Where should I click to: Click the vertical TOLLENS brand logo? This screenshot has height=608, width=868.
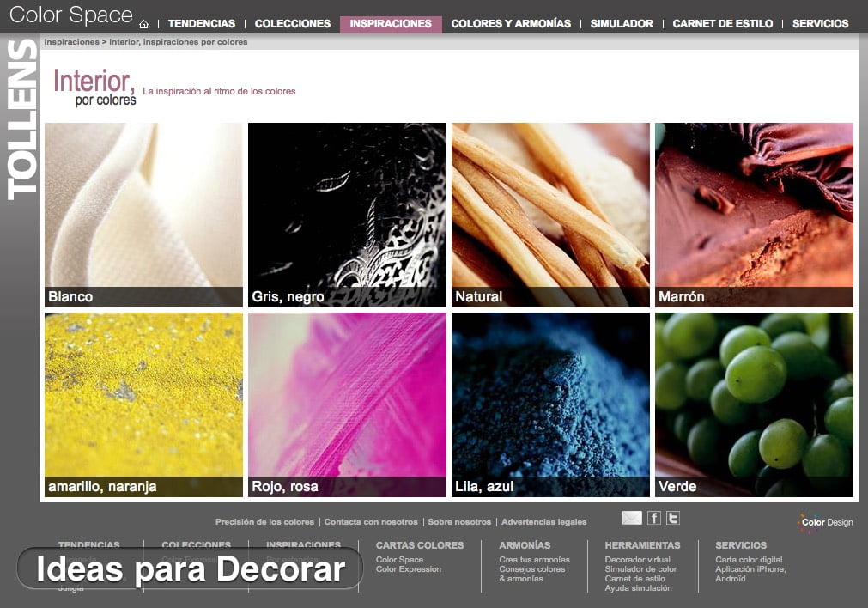[x=21, y=119]
